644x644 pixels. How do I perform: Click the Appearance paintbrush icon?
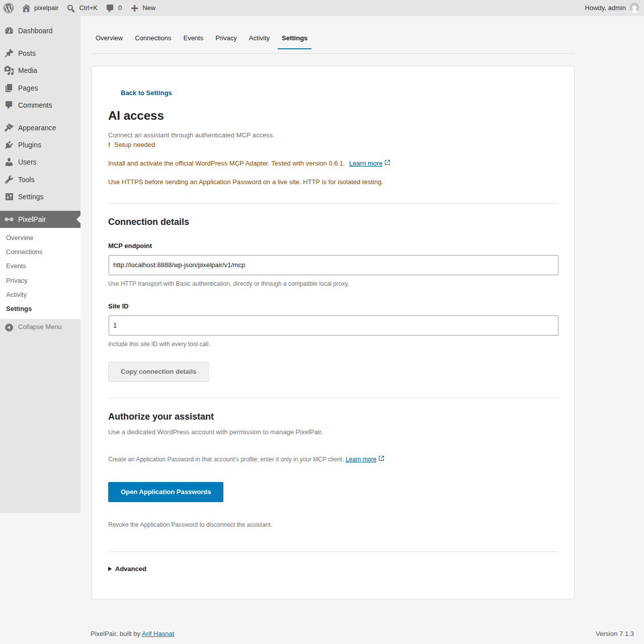coord(9,128)
